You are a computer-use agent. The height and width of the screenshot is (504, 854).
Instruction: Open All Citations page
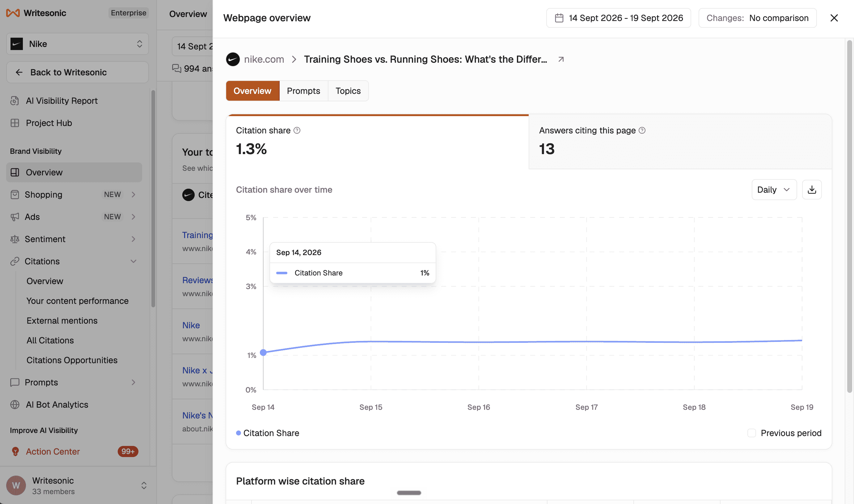click(50, 340)
